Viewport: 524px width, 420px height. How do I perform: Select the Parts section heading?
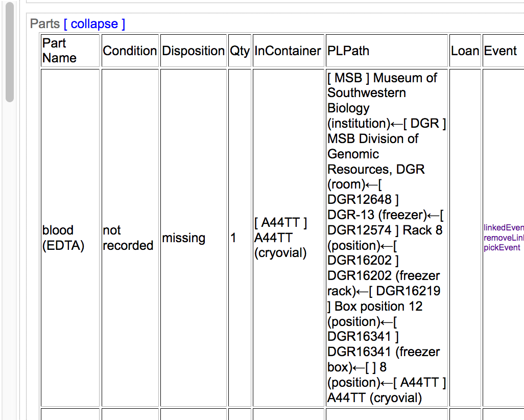point(45,24)
